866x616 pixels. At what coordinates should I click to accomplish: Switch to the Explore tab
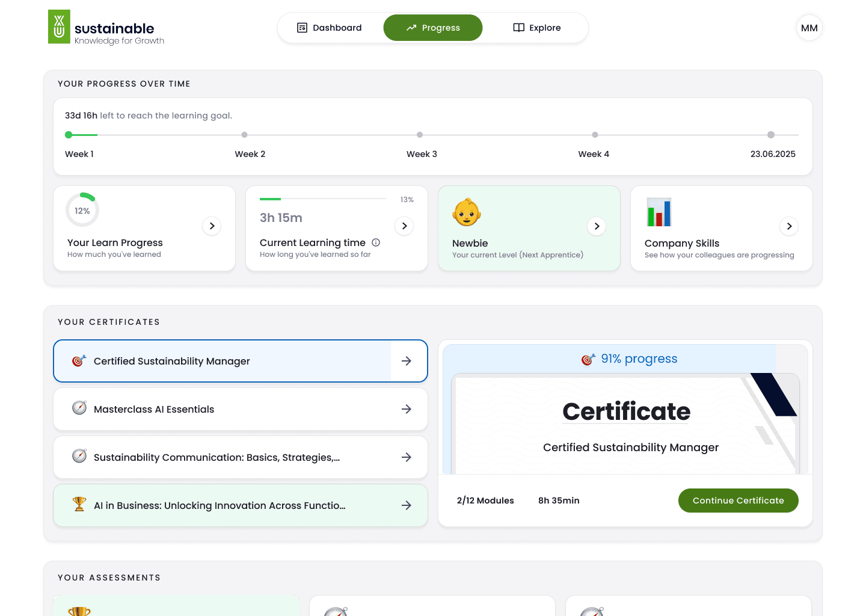click(x=537, y=28)
